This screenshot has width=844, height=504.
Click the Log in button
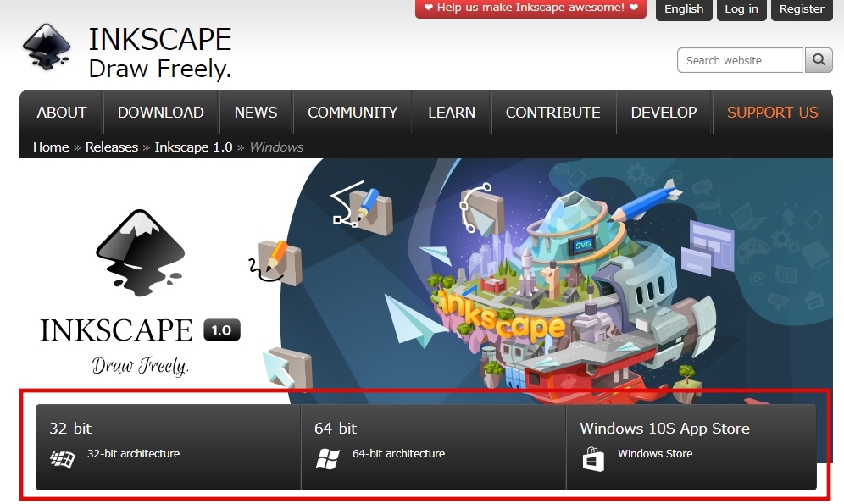coord(741,9)
